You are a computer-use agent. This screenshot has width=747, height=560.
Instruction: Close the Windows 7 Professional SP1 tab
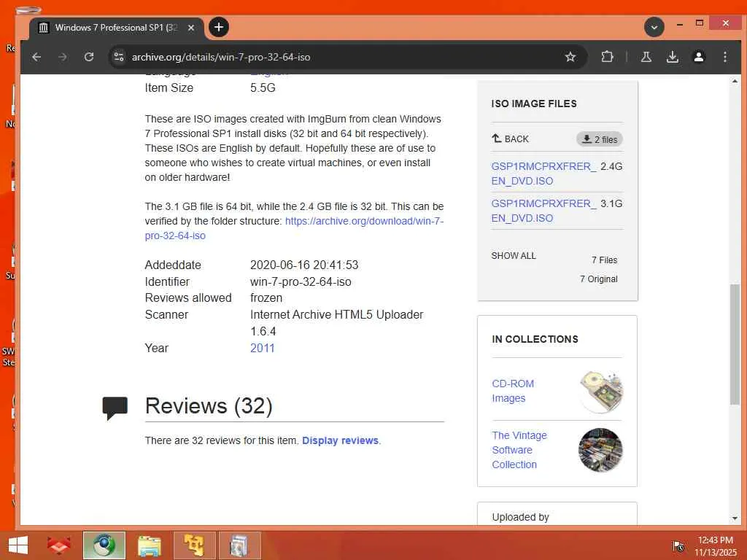tap(191, 28)
